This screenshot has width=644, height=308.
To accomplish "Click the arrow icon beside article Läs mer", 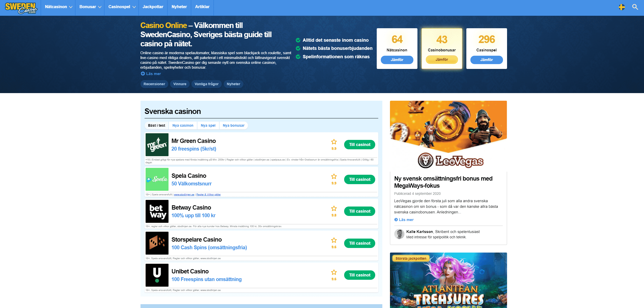I will pyautogui.click(x=396, y=220).
